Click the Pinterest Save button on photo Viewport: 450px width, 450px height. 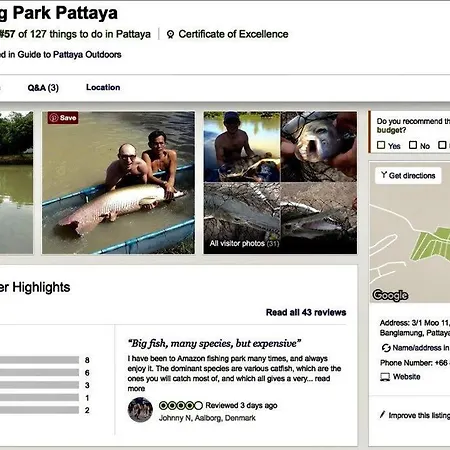pos(63,118)
